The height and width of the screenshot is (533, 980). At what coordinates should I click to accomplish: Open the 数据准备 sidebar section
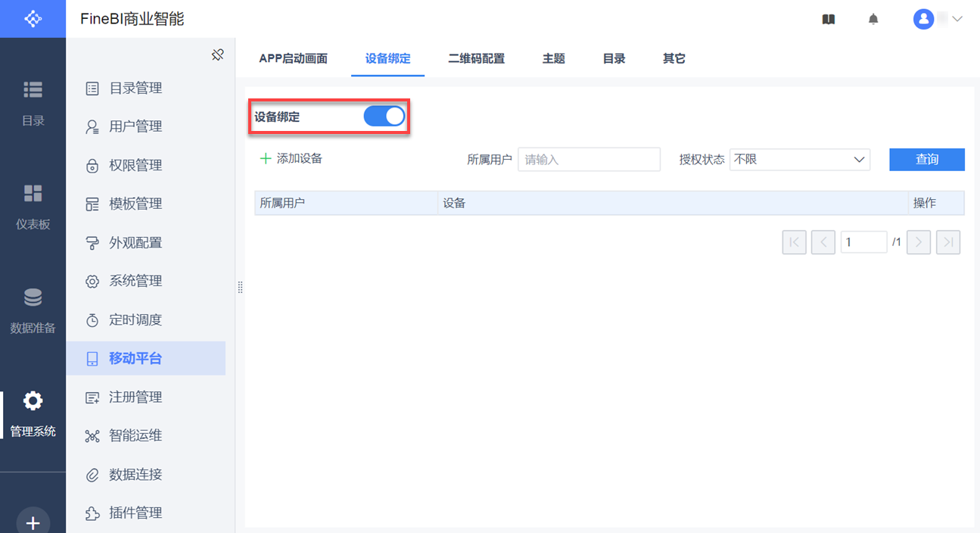point(33,311)
